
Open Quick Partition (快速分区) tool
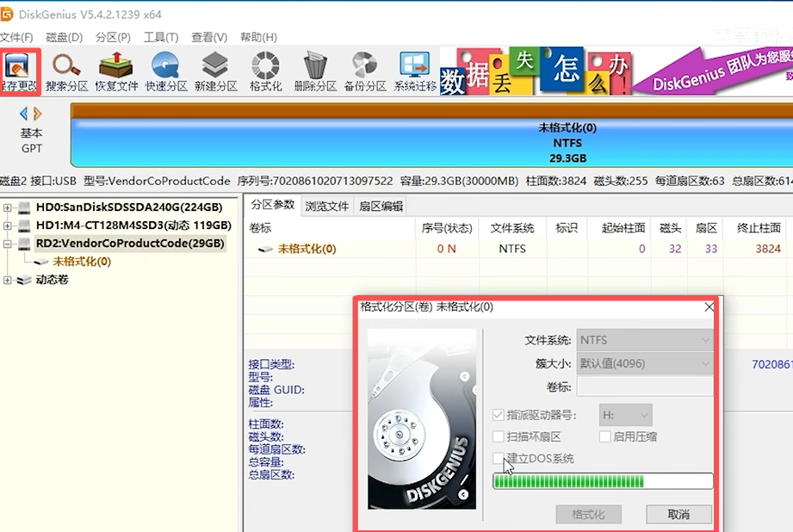tap(166, 71)
